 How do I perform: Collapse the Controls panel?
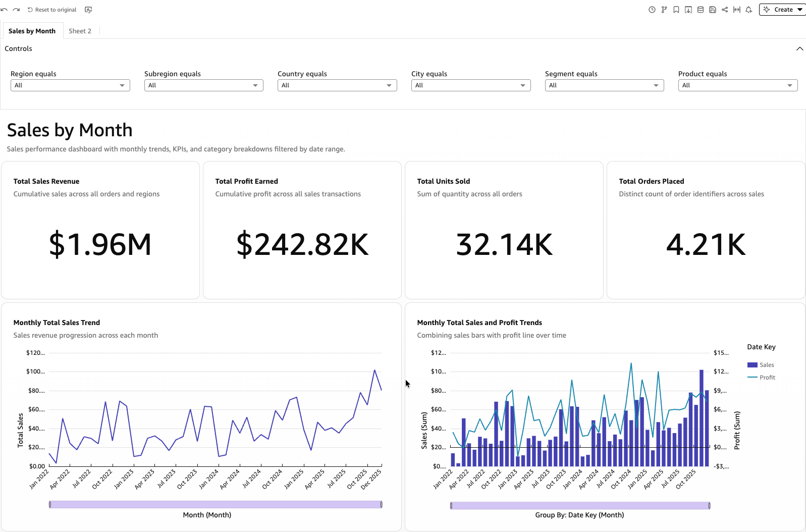[x=799, y=49]
